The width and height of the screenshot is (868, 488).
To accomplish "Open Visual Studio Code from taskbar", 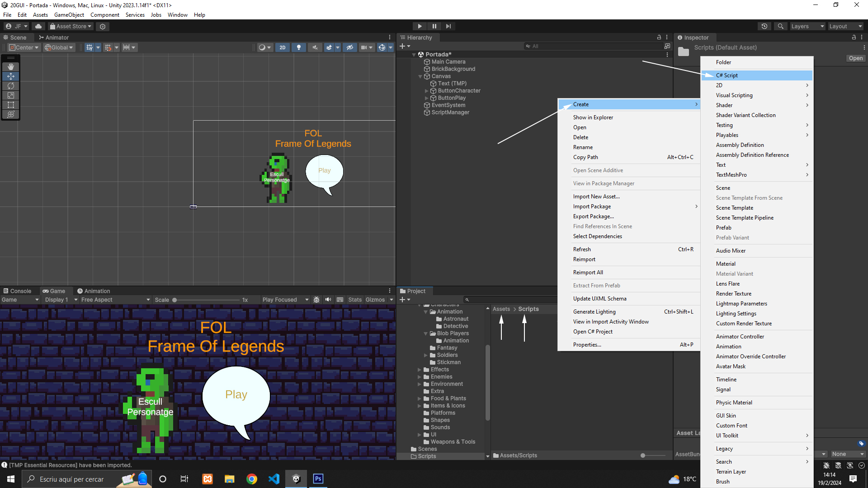I will pyautogui.click(x=274, y=479).
